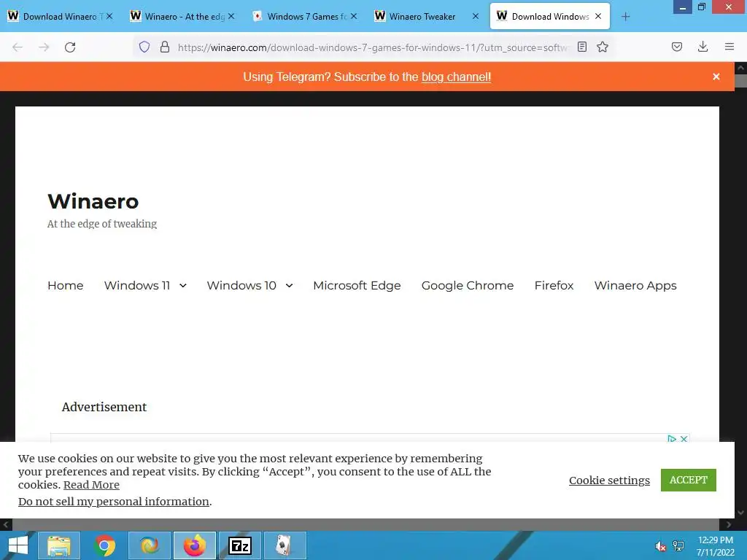Click the muted volume tray icon
The width and height of the screenshot is (747, 560).
coord(660,546)
